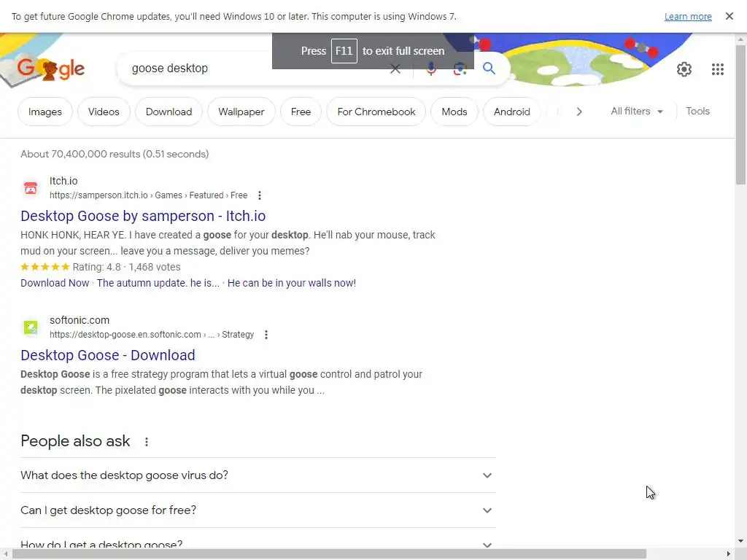Click the Google doodle logo

coord(51,69)
